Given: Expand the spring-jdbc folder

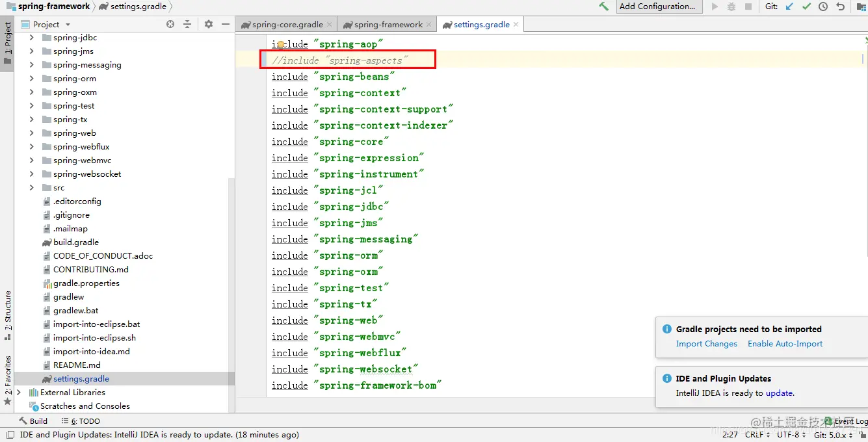Looking at the screenshot, I should point(31,38).
